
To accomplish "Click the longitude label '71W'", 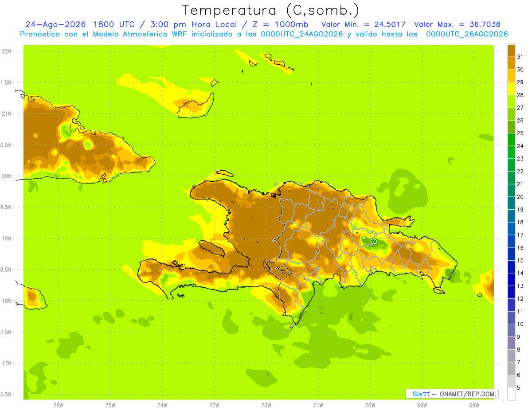I will 318,405.
